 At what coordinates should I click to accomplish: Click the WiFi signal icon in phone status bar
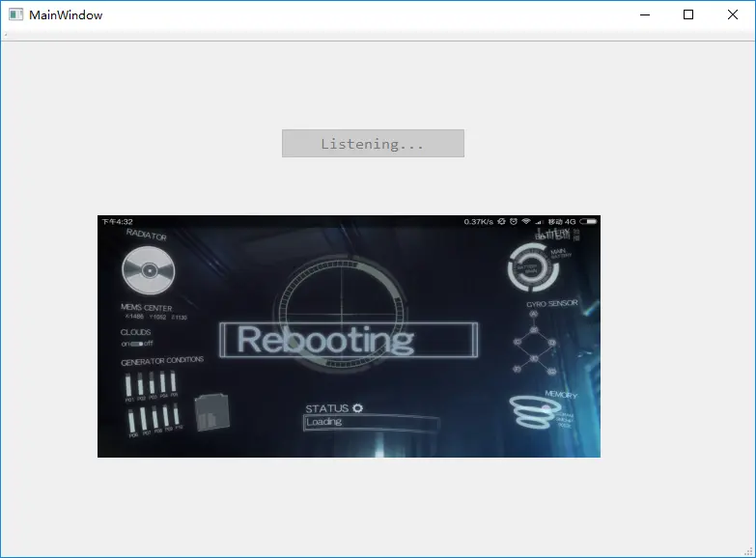(526, 221)
